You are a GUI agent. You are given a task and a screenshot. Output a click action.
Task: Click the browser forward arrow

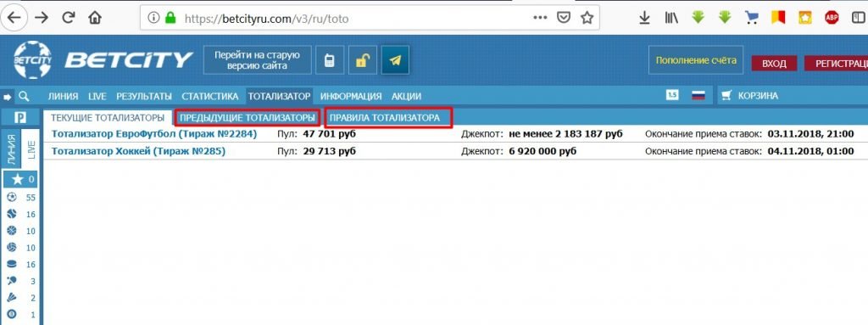point(42,18)
